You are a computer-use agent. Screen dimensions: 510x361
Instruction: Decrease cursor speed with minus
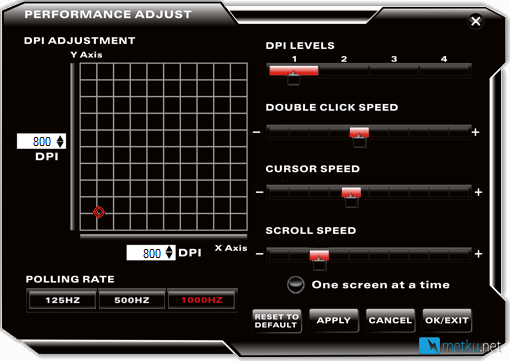[x=259, y=192]
